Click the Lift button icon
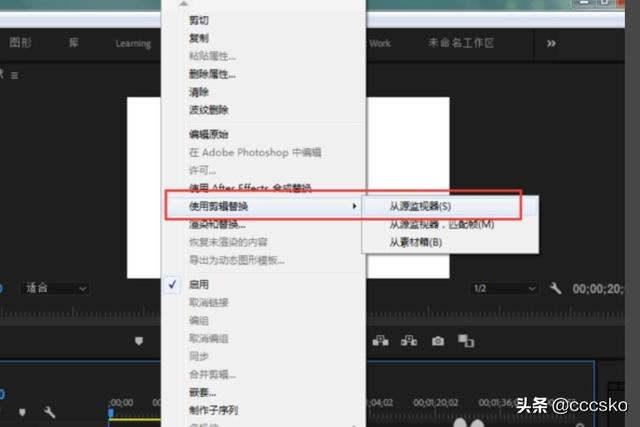The width and height of the screenshot is (640, 427). point(381,341)
